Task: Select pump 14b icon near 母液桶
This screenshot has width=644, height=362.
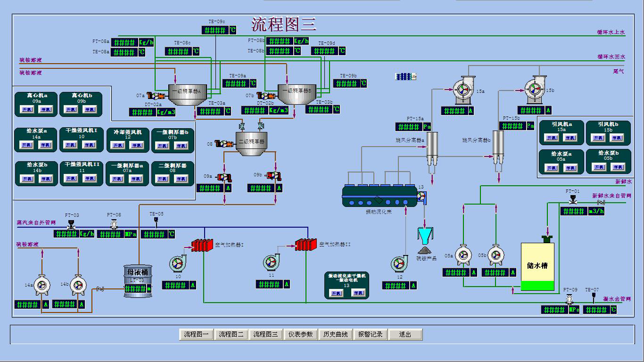Action: coord(77,284)
